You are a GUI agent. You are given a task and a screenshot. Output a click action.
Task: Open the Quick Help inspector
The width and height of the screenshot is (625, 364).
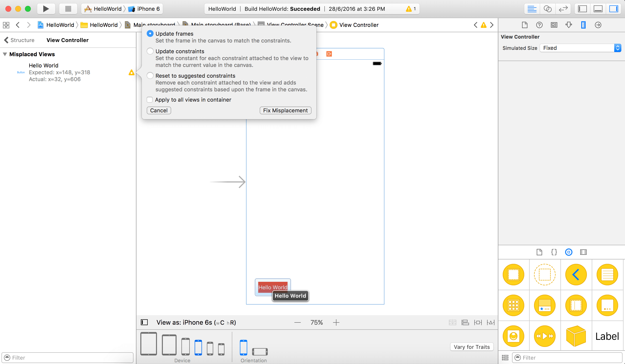[x=539, y=25]
